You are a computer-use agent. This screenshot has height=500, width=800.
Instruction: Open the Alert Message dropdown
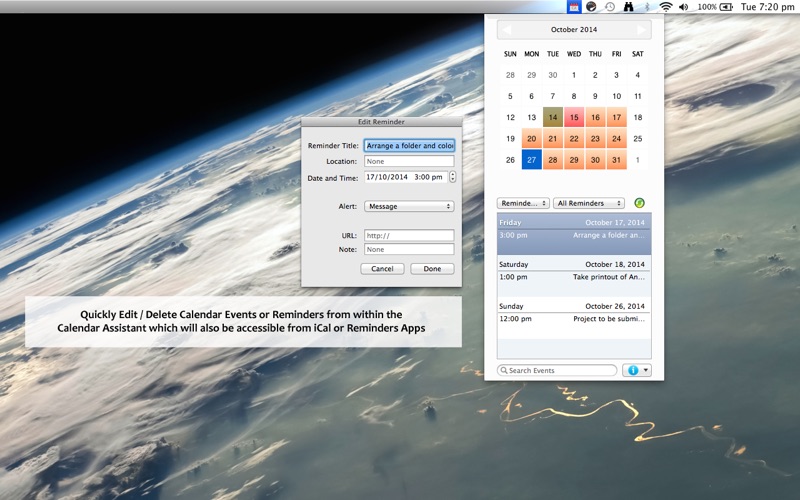409,206
